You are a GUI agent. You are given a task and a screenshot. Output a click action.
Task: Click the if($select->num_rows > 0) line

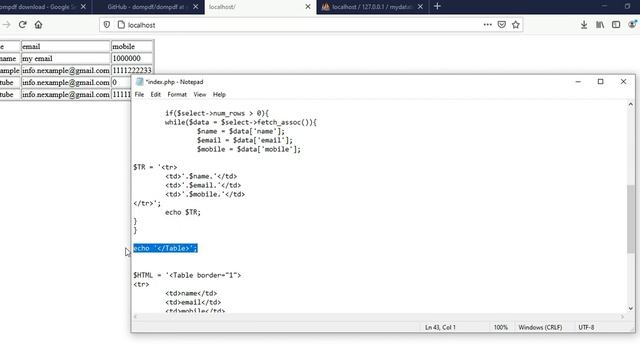pyautogui.click(x=217, y=113)
